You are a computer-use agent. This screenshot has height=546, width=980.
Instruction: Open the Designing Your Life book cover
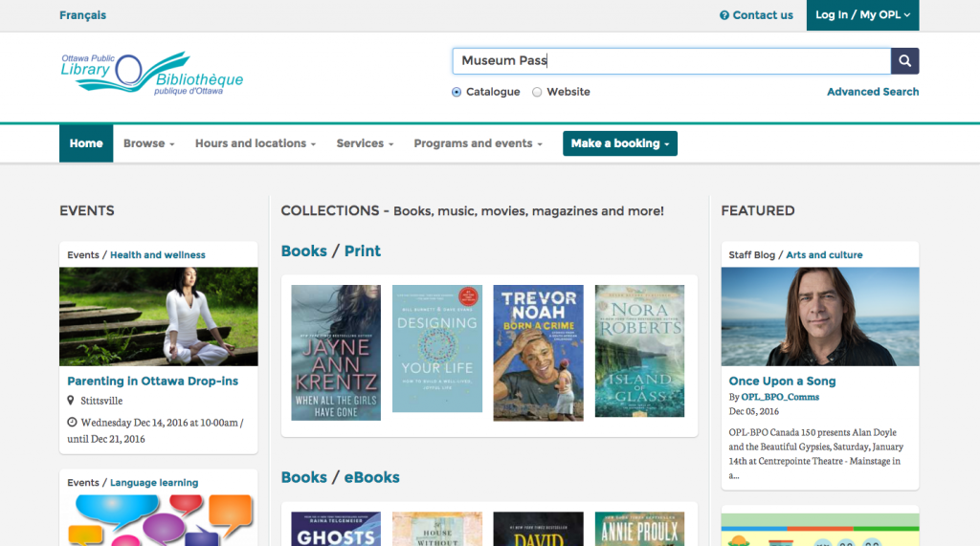[x=437, y=349]
